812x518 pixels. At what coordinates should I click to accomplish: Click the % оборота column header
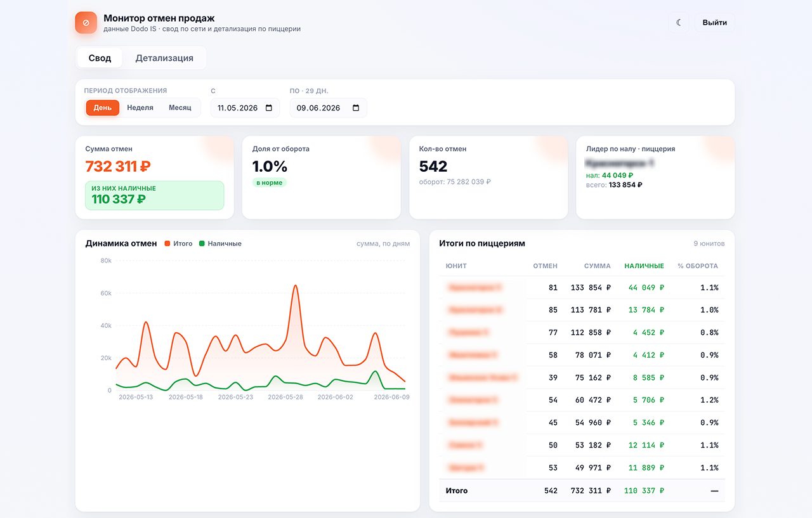coord(698,266)
